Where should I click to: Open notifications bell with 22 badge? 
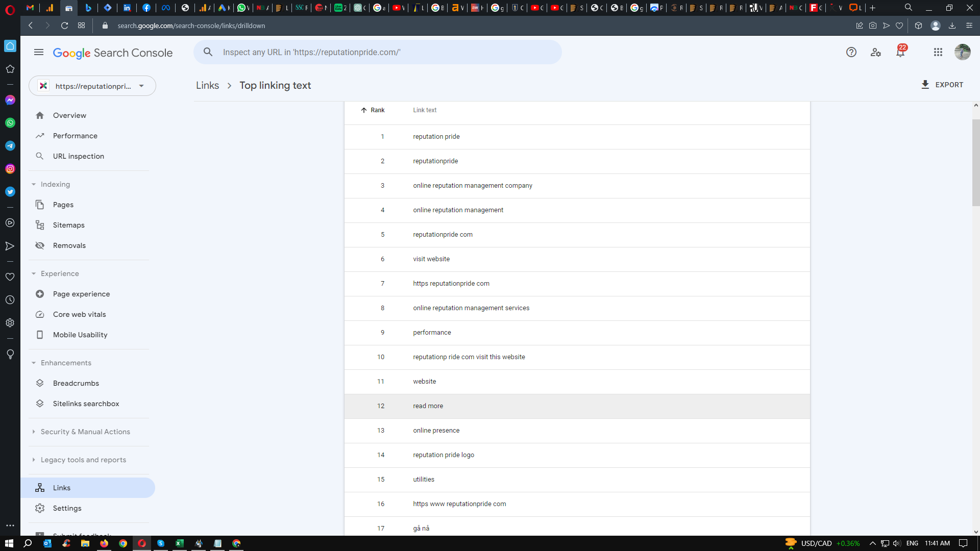point(900,52)
